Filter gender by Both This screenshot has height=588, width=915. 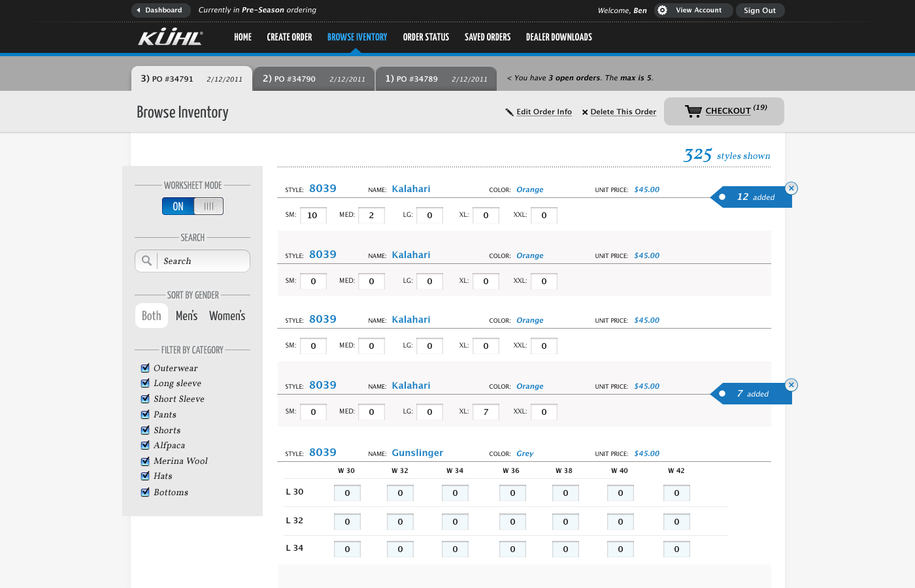click(x=152, y=316)
